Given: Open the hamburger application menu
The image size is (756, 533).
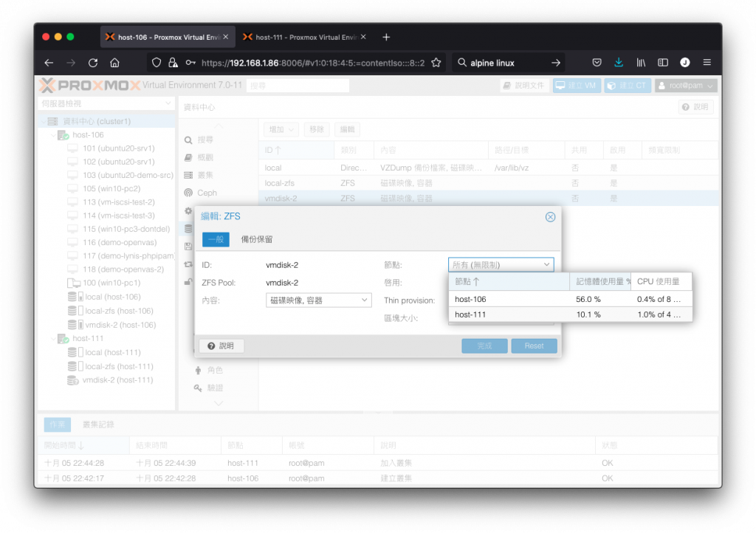Looking at the screenshot, I should pyautogui.click(x=707, y=63).
